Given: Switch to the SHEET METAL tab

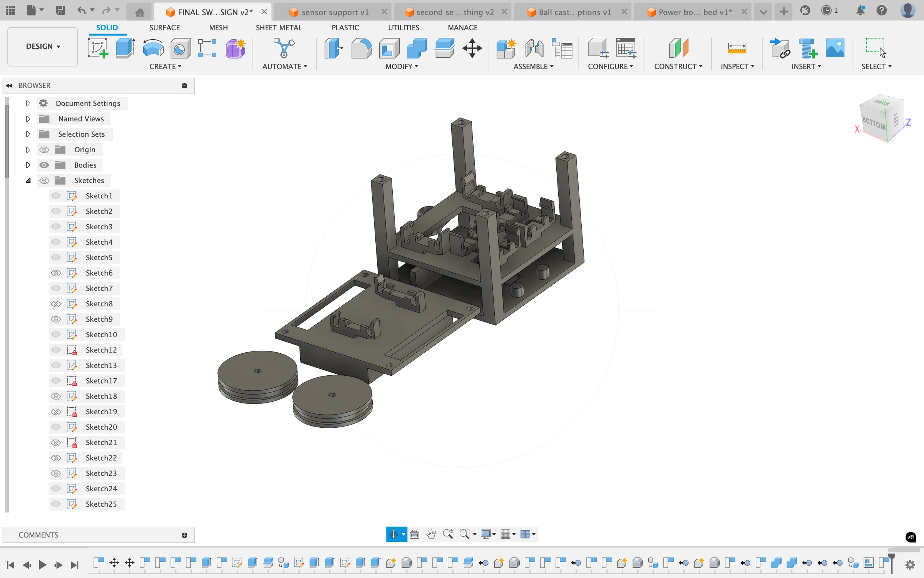Looking at the screenshot, I should click(x=279, y=27).
